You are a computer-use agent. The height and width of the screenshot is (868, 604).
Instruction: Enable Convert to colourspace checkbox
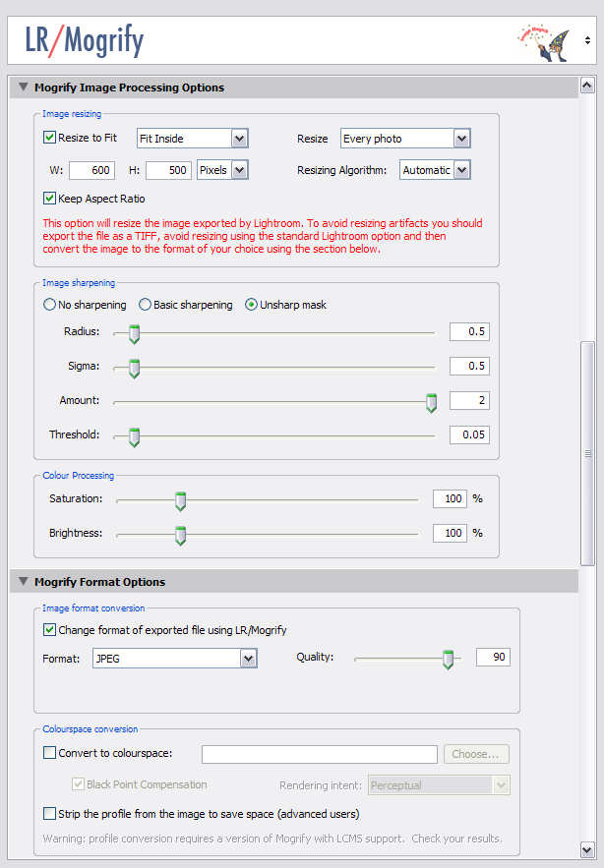click(49, 753)
